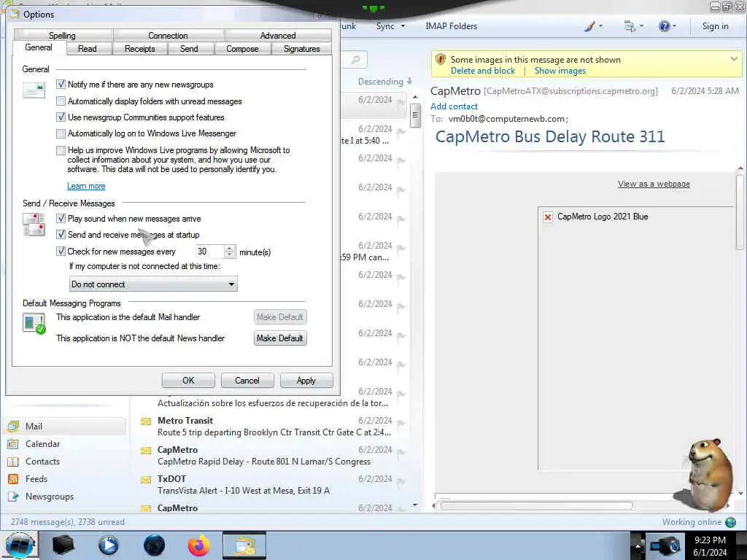Viewport: 747px width, 560px height.
Task: Click the security shield icon in info bar
Action: pyautogui.click(x=441, y=60)
